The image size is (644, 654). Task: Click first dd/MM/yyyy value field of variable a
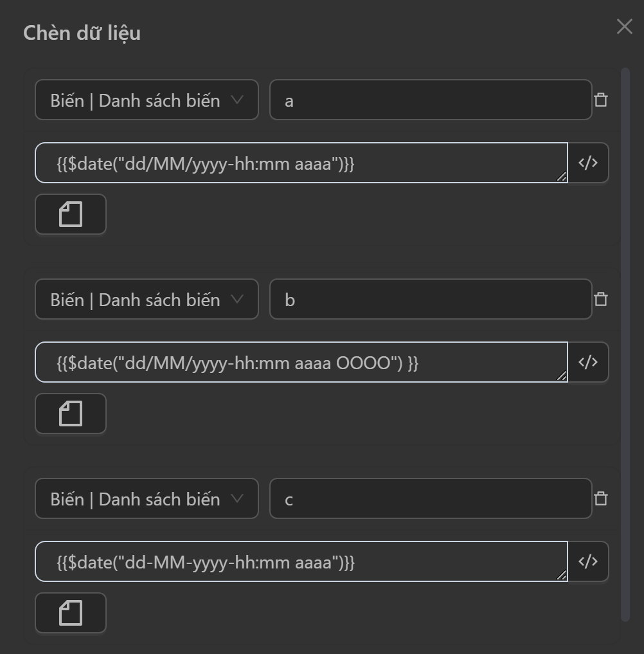tap(301, 163)
